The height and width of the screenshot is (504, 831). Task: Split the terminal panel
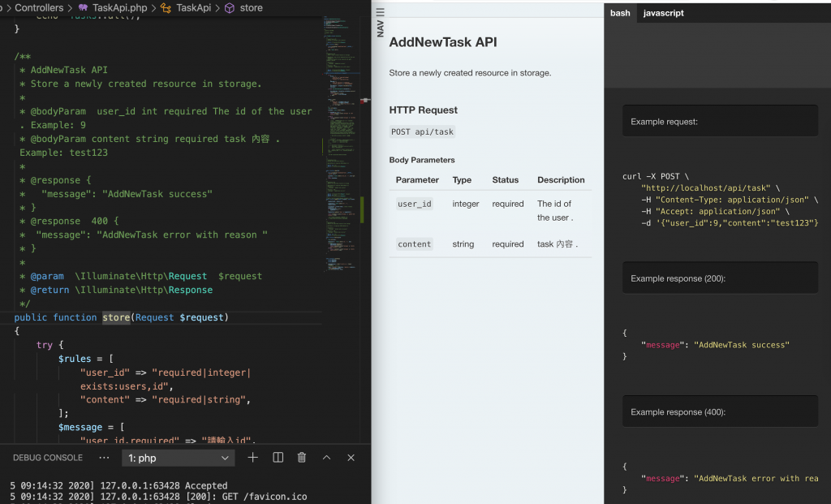click(278, 458)
